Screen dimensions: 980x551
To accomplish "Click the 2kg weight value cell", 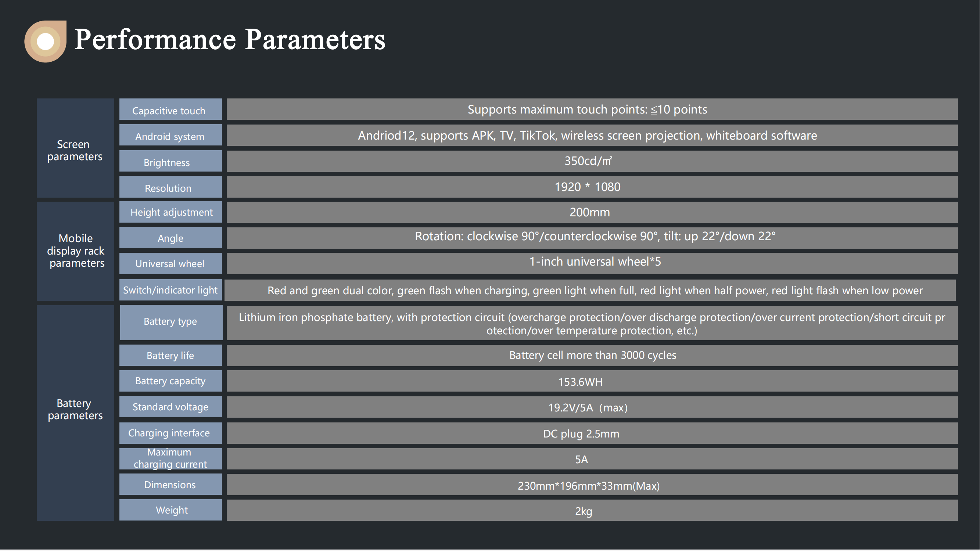I will pos(583,511).
